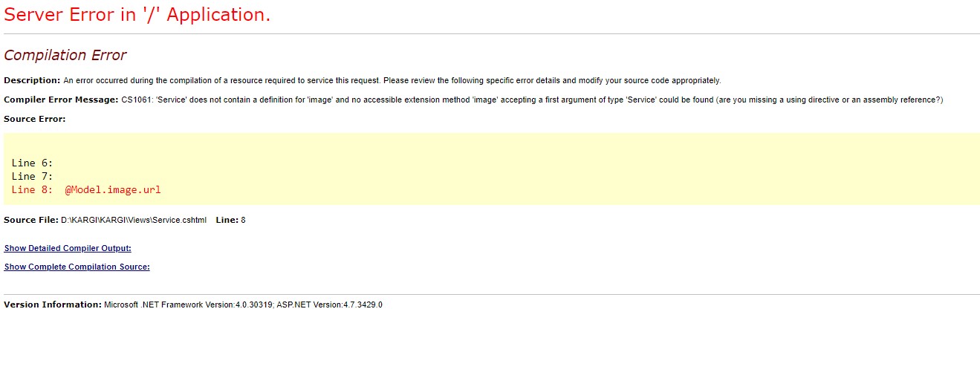Click the Source Error label

pyautogui.click(x=35, y=119)
